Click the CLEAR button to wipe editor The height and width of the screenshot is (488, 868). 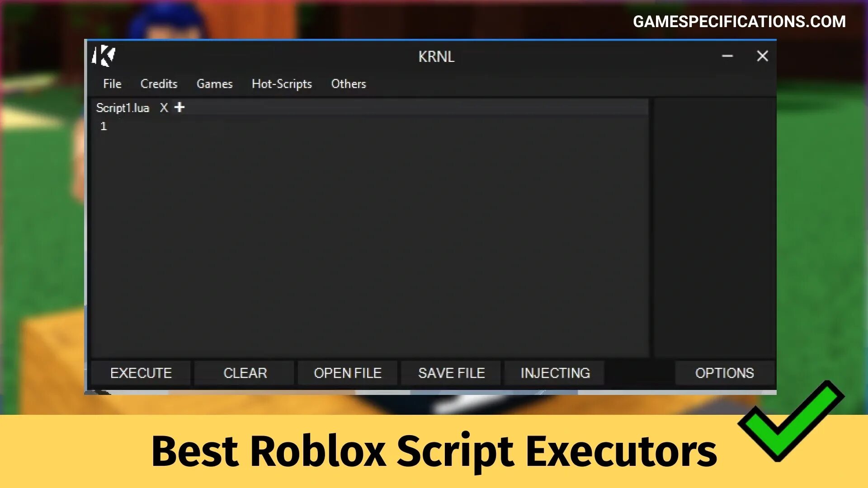click(x=245, y=372)
